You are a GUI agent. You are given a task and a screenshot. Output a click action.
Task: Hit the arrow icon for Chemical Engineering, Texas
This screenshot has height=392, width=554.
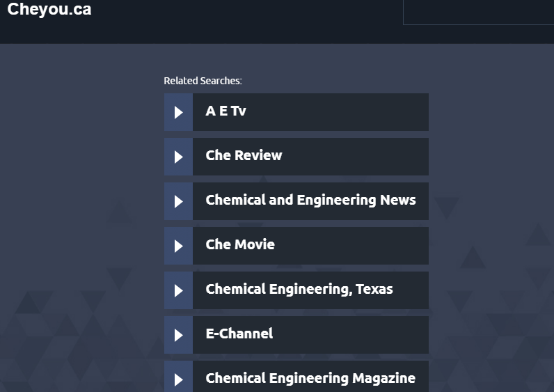coord(178,290)
